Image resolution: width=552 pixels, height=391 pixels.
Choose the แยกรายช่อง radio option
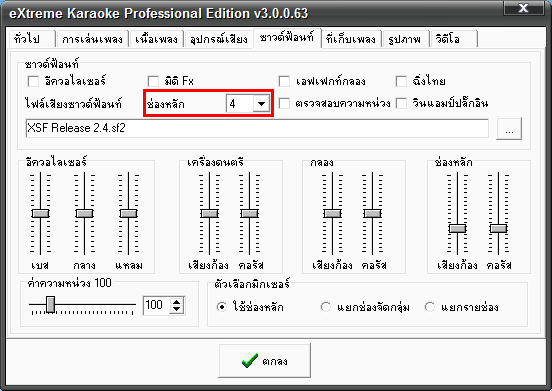pyautogui.click(x=429, y=307)
